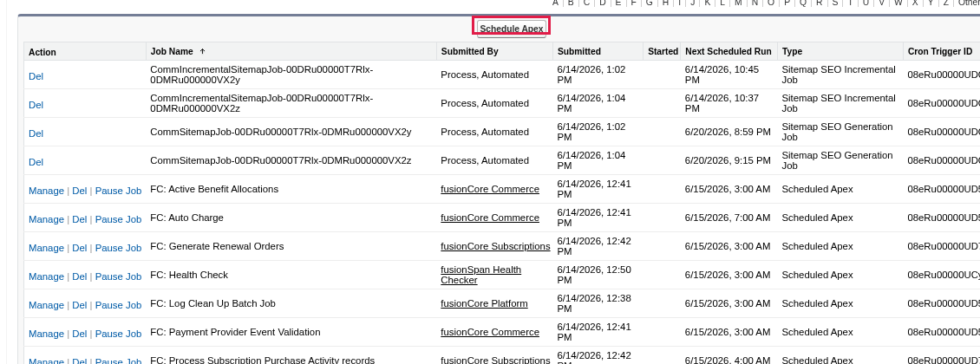Delete CommIncrementalSitemapJob ending in VX2y

click(x=36, y=76)
